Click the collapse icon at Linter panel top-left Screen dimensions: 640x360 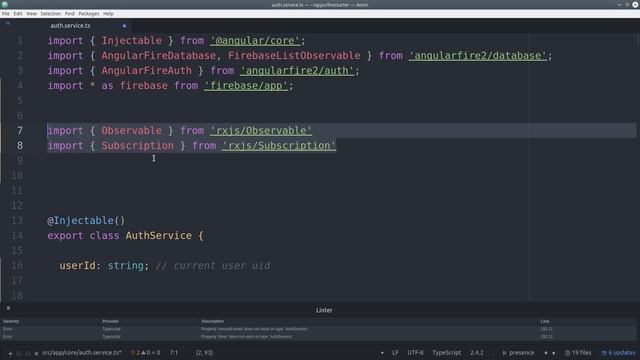pos(8,308)
